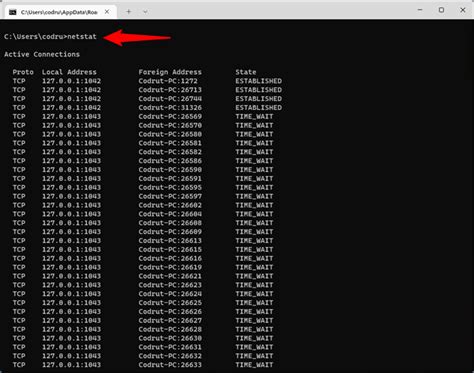
Task: Click the Local Address column header
Action: click(x=69, y=72)
